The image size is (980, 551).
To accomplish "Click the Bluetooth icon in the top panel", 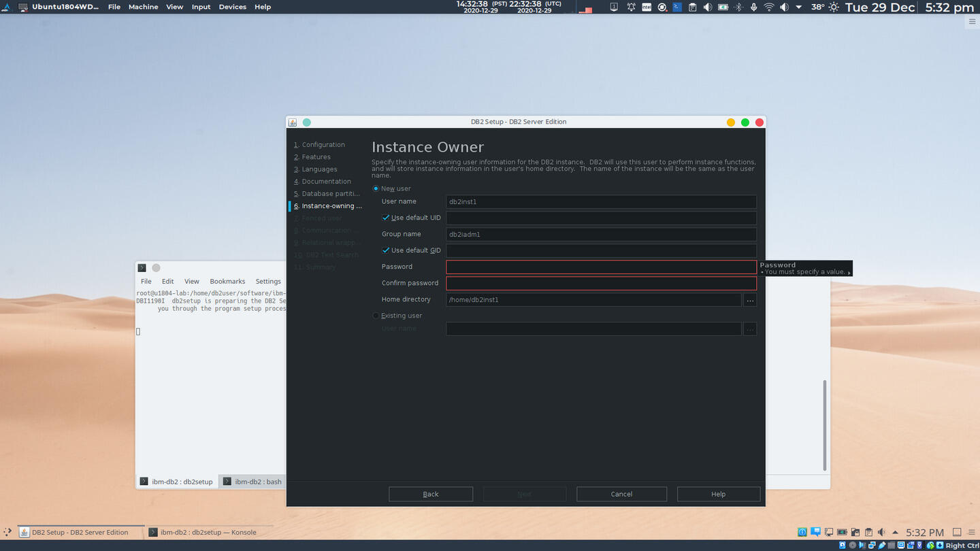I will 738,7.
